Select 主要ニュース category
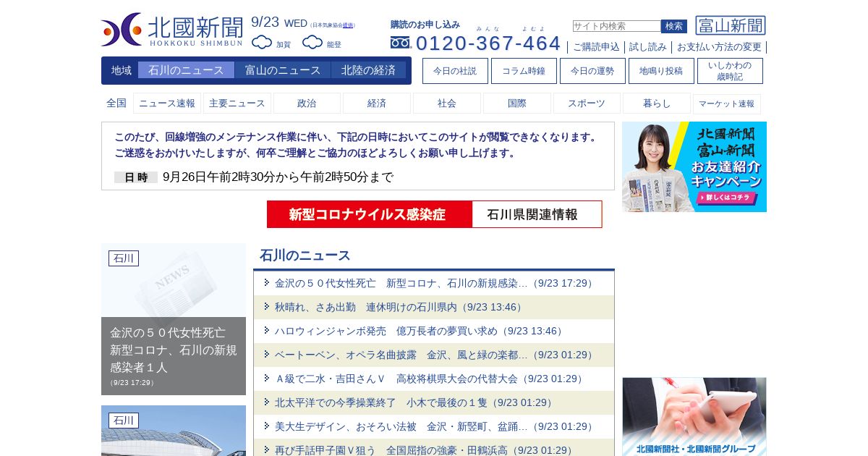This screenshot has width=868, height=456. pyautogui.click(x=237, y=104)
